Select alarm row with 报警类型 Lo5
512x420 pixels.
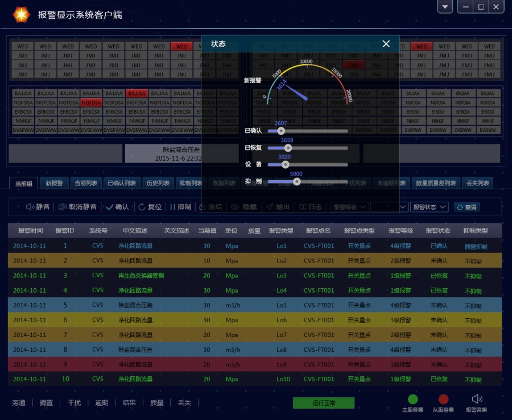pos(255,305)
